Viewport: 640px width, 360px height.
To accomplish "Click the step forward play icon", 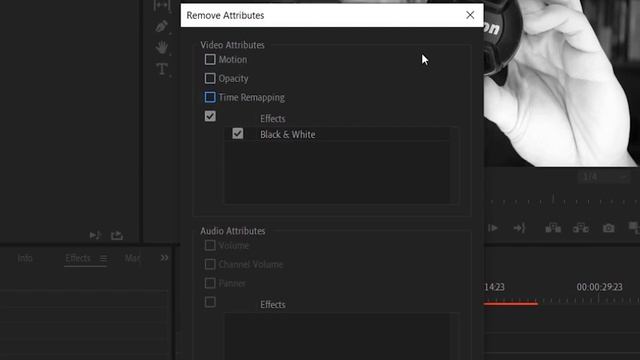I will (x=493, y=228).
